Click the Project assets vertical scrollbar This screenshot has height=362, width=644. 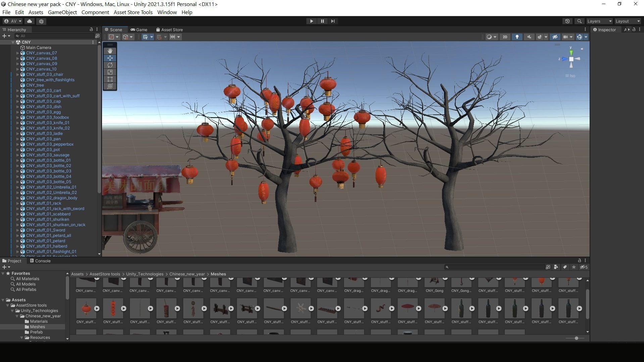[x=587, y=304]
